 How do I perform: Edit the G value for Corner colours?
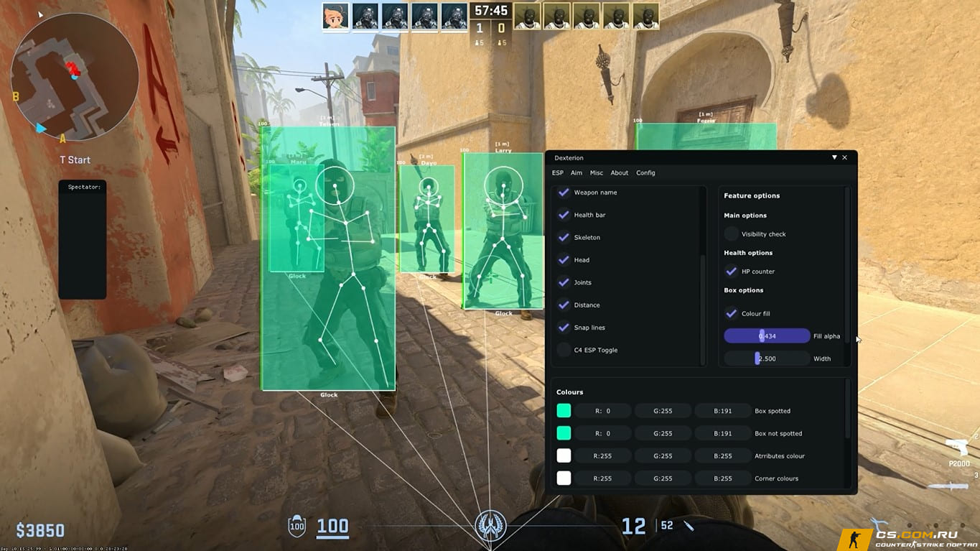[x=663, y=478]
